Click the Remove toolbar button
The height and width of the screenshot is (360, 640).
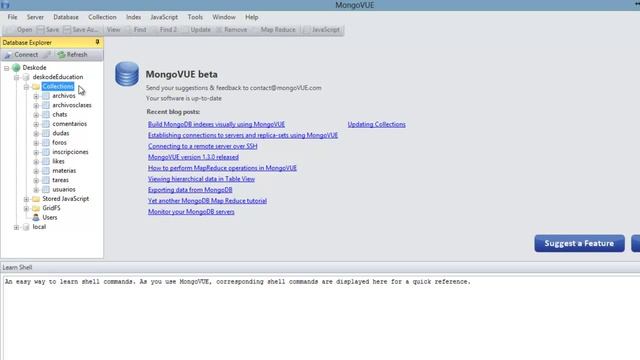(x=232, y=30)
